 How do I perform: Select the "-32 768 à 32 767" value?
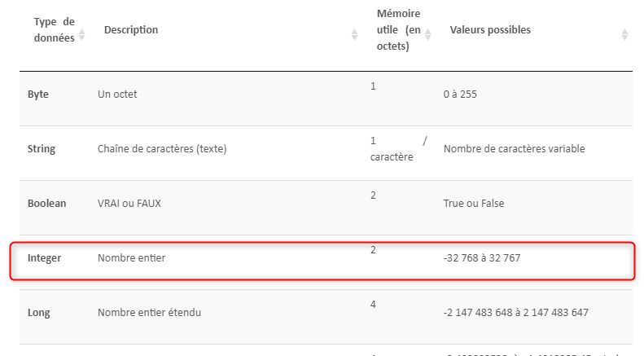click(x=482, y=258)
